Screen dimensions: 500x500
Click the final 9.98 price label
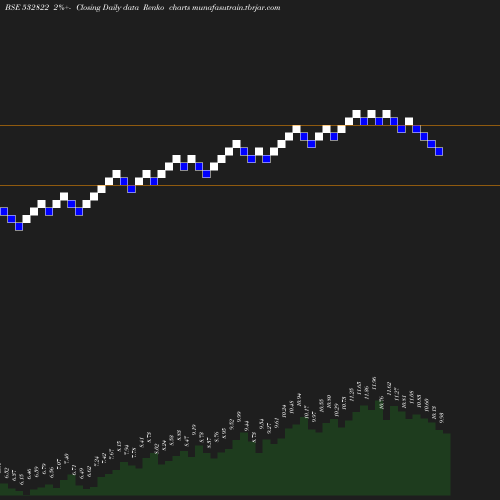point(442,418)
